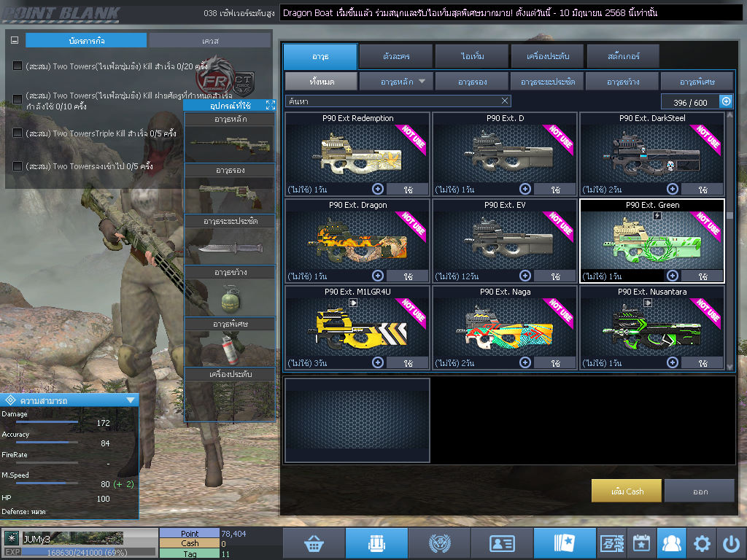Click ใช้ on P90 Ext. Naga
747x560 pixels.
[555, 363]
